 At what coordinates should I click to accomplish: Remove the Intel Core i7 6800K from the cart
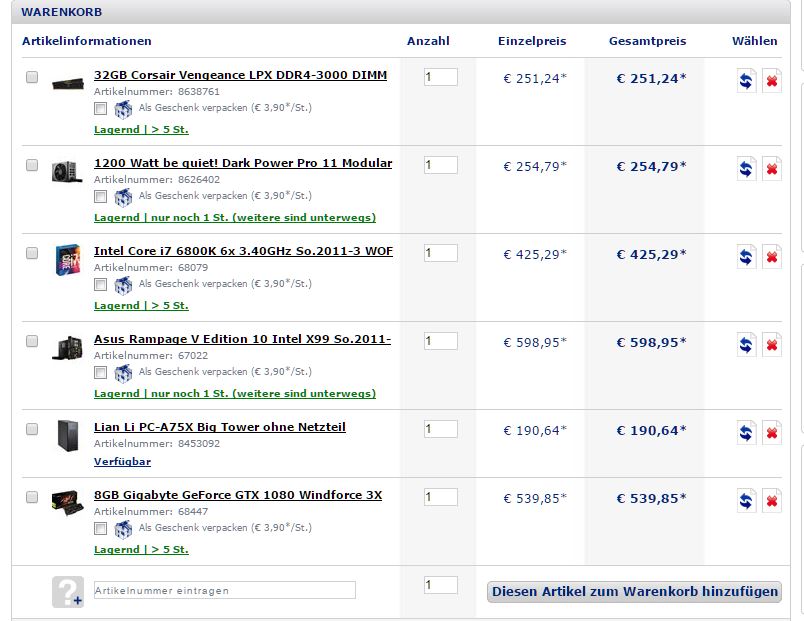coord(772,257)
